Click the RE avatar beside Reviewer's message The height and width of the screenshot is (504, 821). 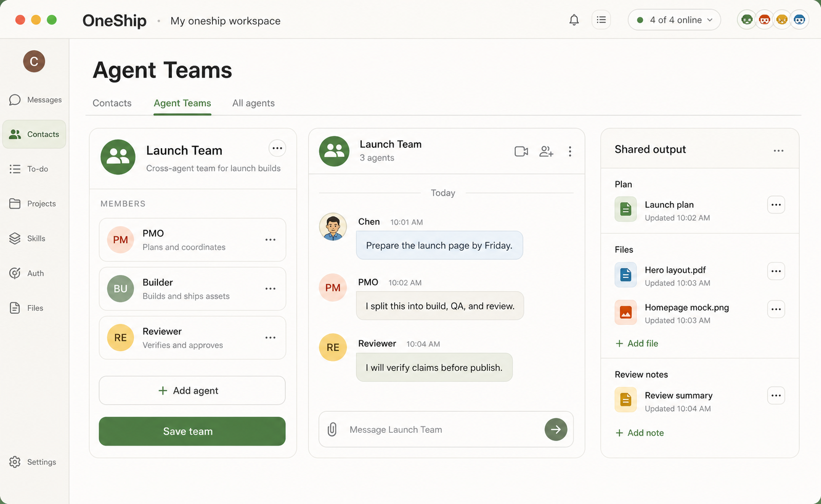tap(333, 348)
